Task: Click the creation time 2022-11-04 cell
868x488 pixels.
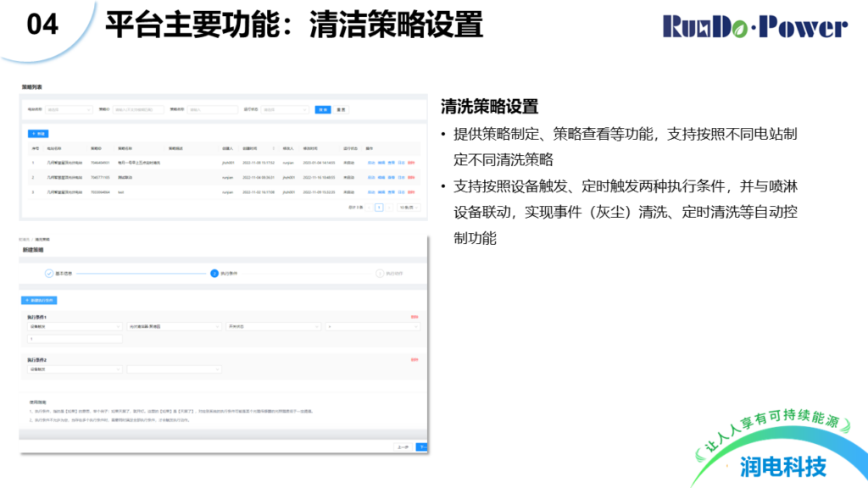Action: click(259, 178)
